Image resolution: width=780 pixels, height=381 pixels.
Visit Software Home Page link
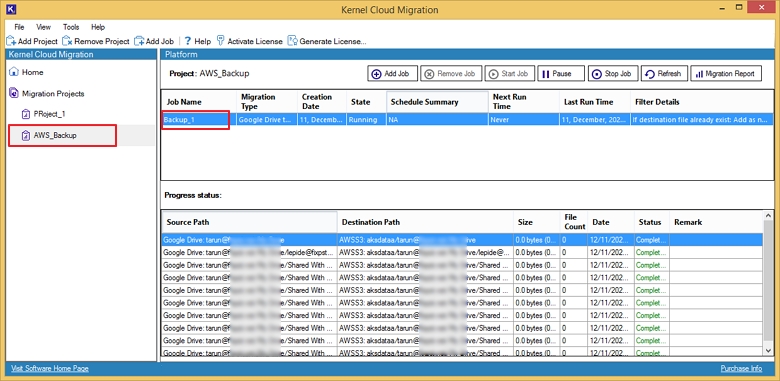pos(50,369)
